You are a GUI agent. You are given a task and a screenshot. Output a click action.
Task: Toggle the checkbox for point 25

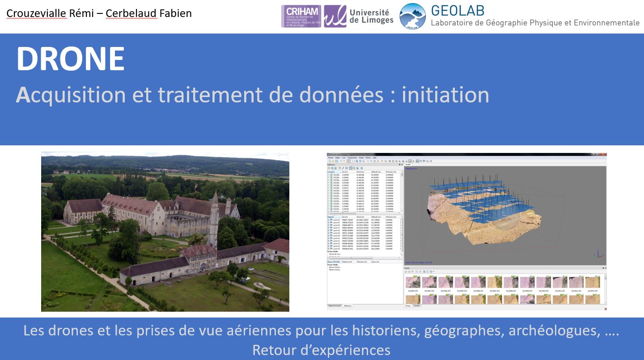coord(329,249)
